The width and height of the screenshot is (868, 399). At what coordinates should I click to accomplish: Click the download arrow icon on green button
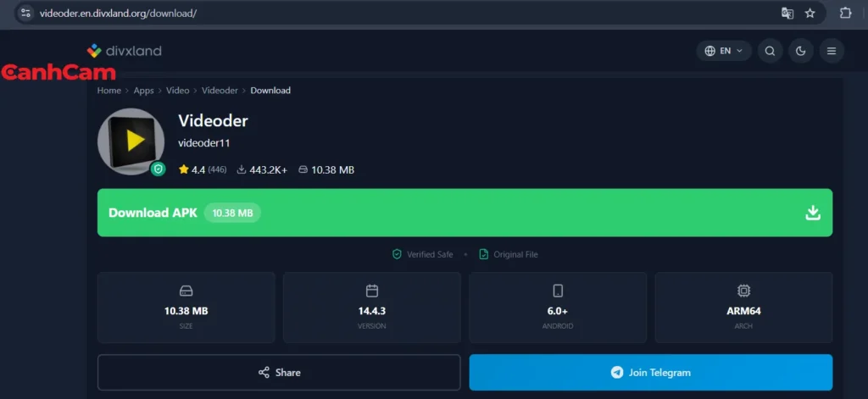click(x=813, y=213)
